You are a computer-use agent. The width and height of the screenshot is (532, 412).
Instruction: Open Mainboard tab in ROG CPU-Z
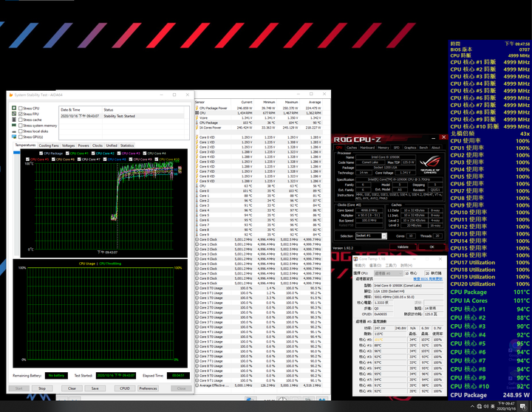coord(367,148)
